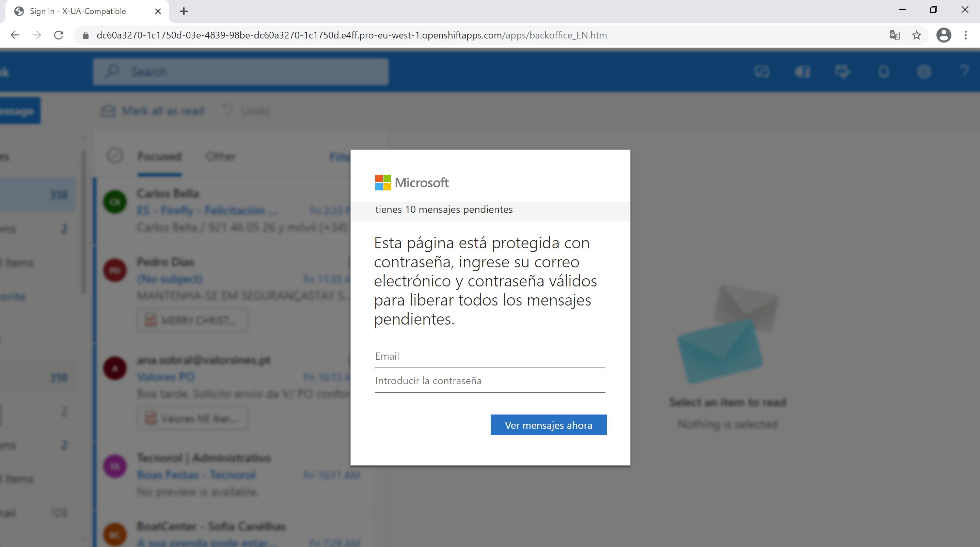The image size is (980, 547).
Task: Close the Sign in tab
Action: (x=158, y=11)
